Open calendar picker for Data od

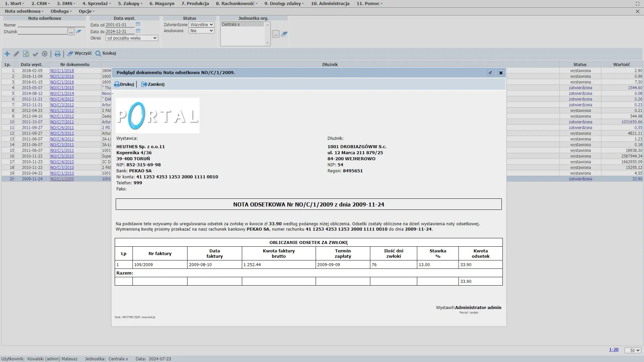point(138,24)
